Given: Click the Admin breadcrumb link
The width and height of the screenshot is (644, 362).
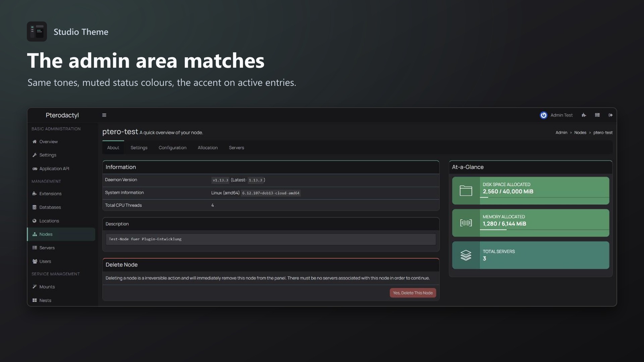Looking at the screenshot, I should [x=561, y=133].
